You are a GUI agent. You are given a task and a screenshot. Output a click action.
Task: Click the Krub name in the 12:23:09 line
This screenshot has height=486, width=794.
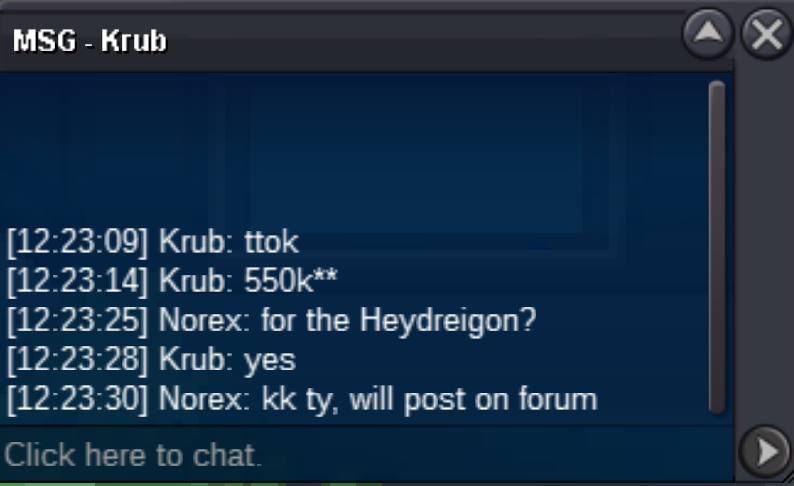click(x=196, y=241)
